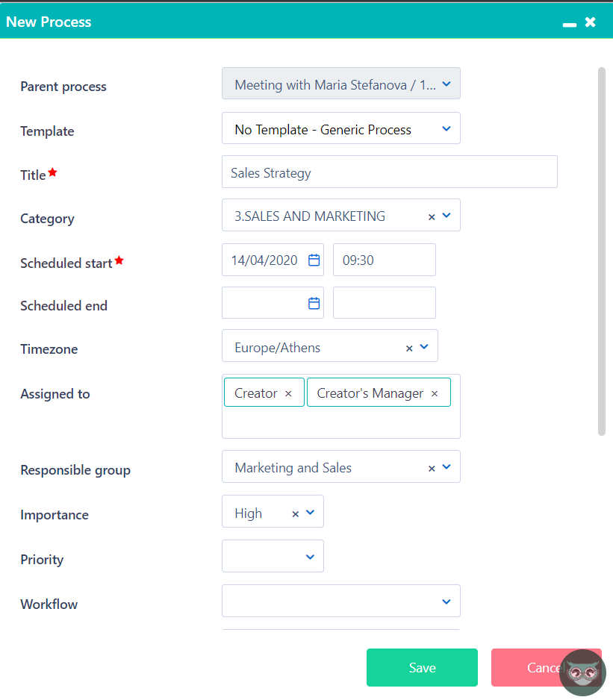Open the Template dropdown

[x=446, y=128]
